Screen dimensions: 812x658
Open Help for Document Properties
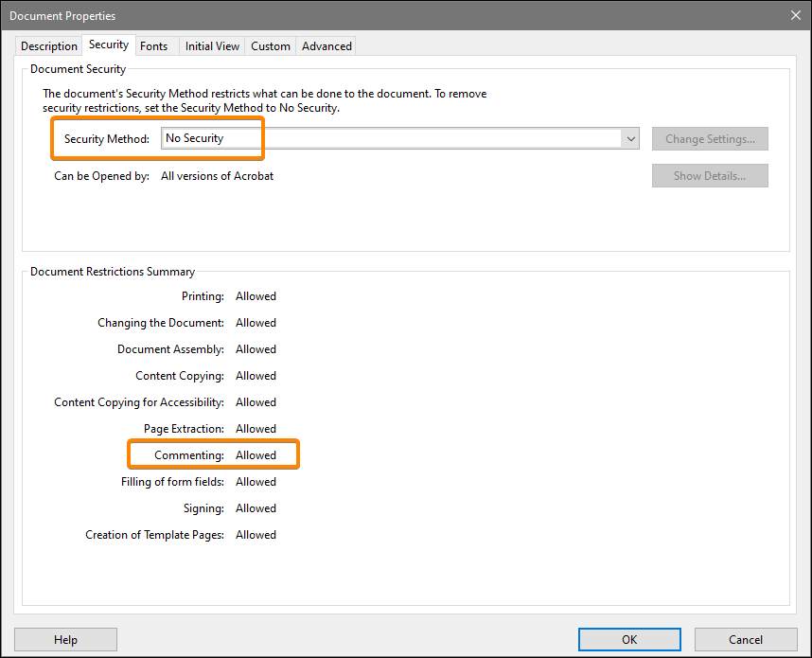pyautogui.click(x=65, y=639)
